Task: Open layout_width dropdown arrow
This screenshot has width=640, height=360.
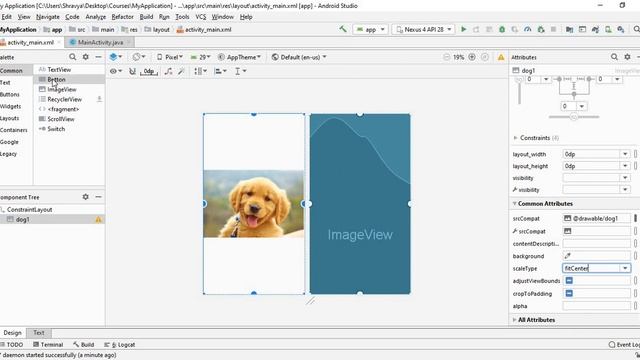Action: pos(625,154)
